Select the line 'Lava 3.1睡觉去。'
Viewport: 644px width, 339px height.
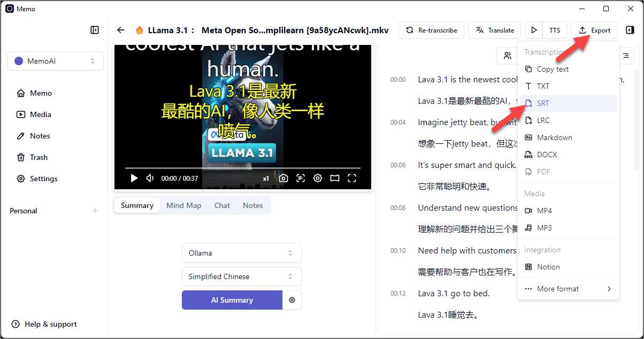pos(448,315)
